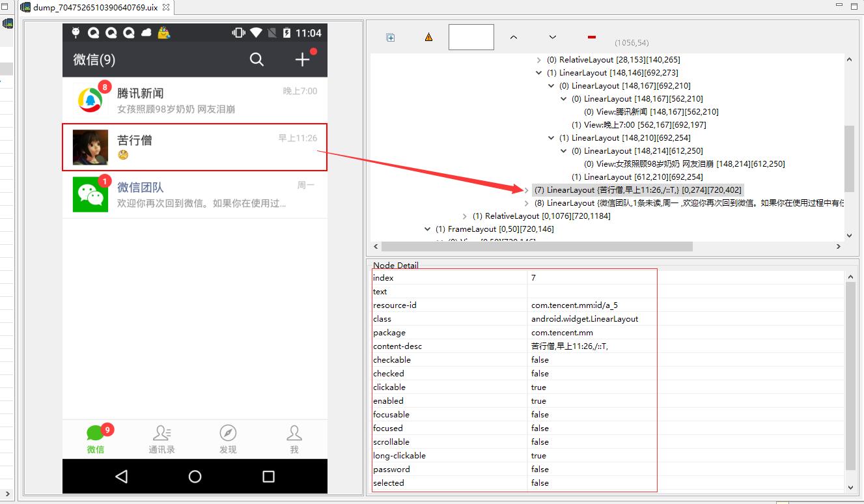
Task: Expand the (8) LinearLayout 微信团队 node
Action: [527, 203]
